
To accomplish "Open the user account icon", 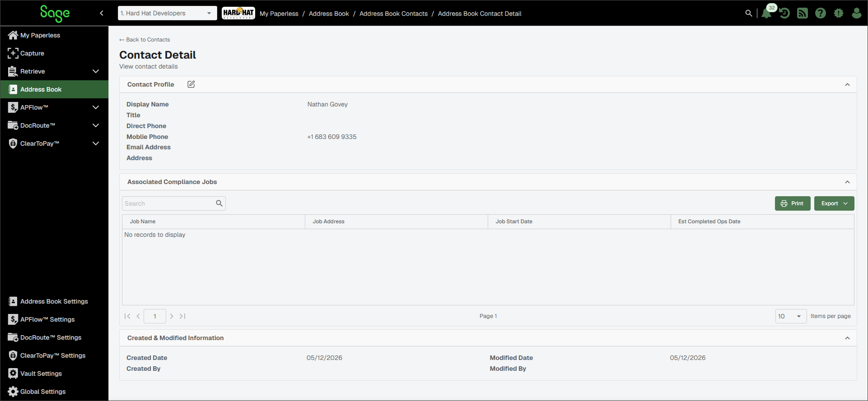I will [x=857, y=13].
